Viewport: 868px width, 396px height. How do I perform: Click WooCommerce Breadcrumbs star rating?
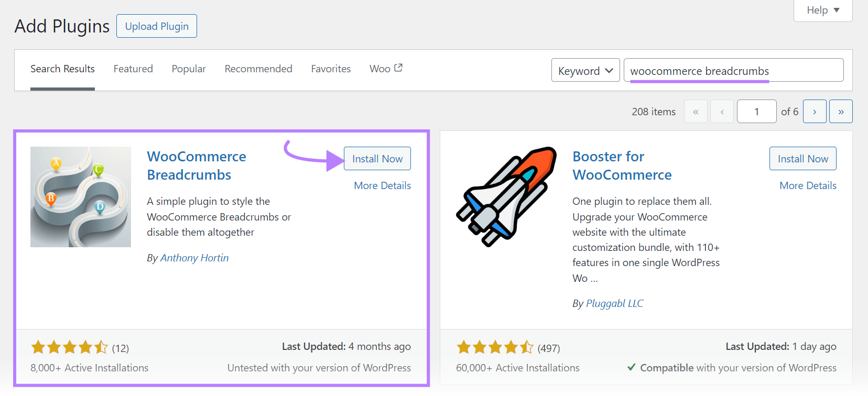(69, 347)
